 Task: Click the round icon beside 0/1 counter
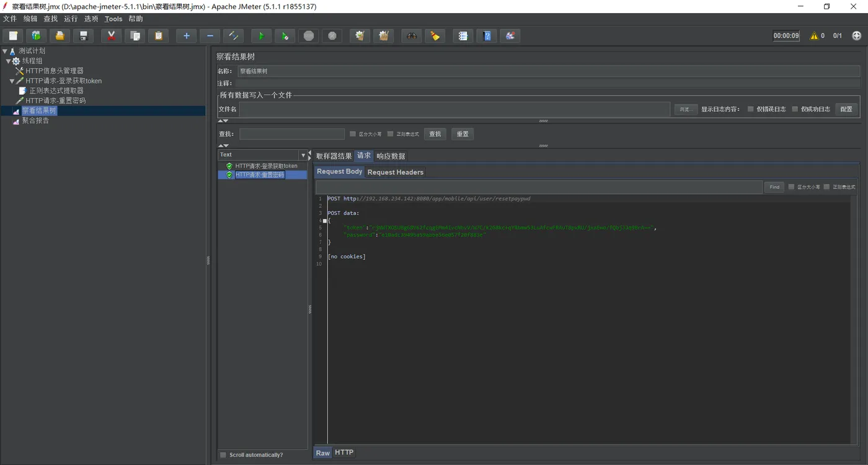(x=857, y=35)
